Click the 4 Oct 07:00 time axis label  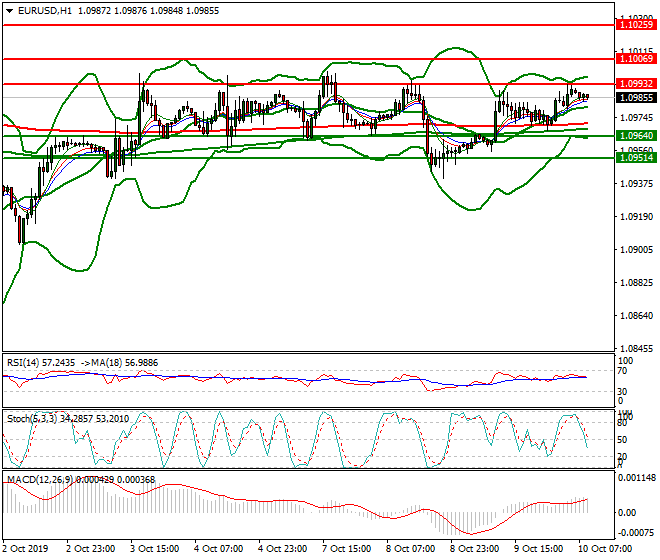pyautogui.click(x=219, y=549)
